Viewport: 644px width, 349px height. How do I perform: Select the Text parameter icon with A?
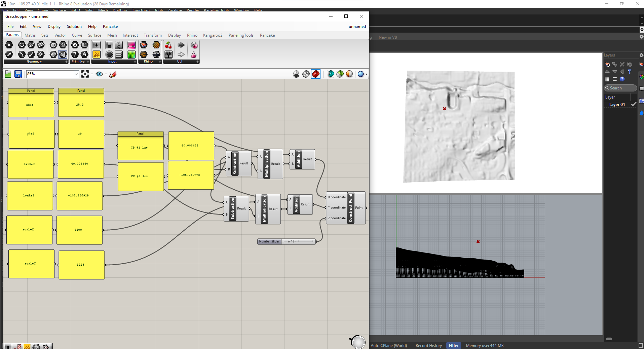84,54
